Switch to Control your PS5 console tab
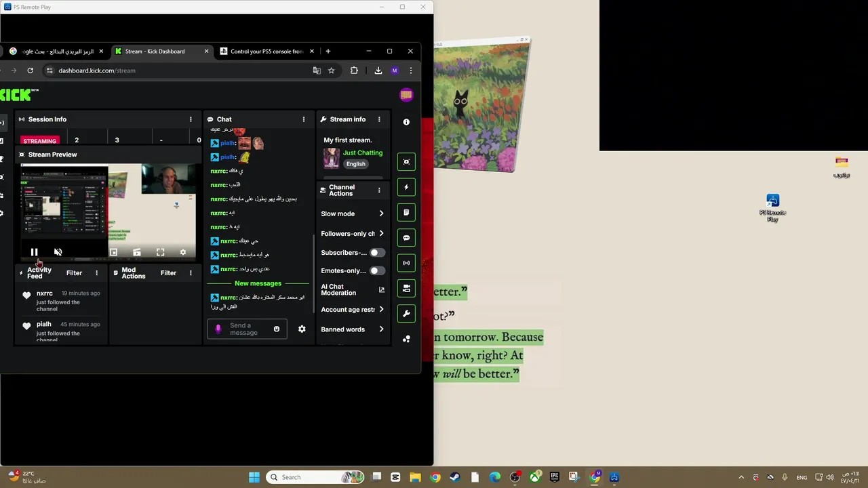The width and height of the screenshot is (868, 488). pos(267,52)
